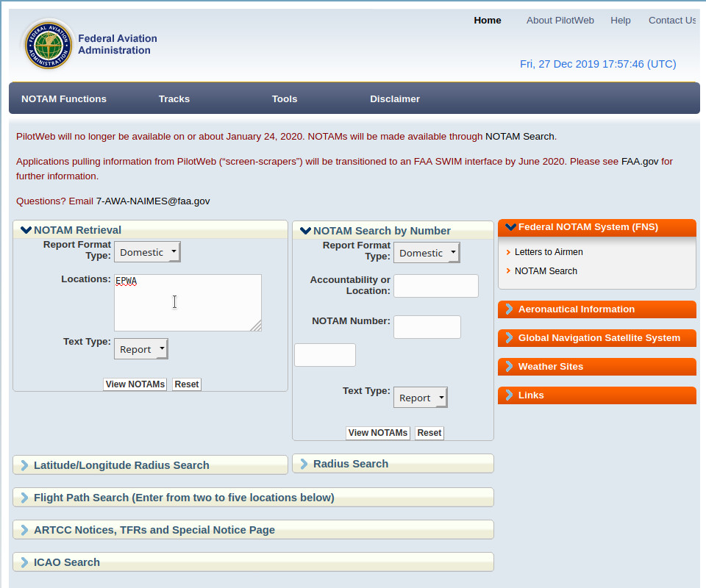Open the Help link
Viewport: 706px width, 588px height.
click(x=621, y=21)
